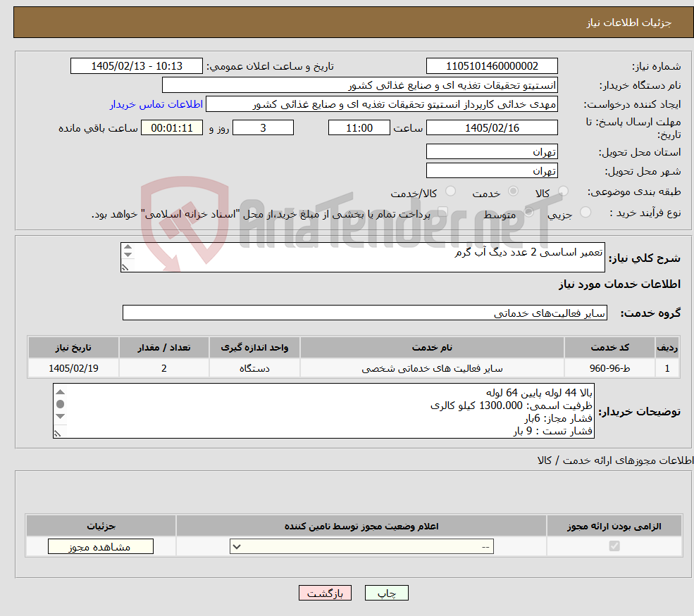This screenshot has width=694, height=616.
Task: Click deadline time field 11:00
Action: (x=359, y=128)
